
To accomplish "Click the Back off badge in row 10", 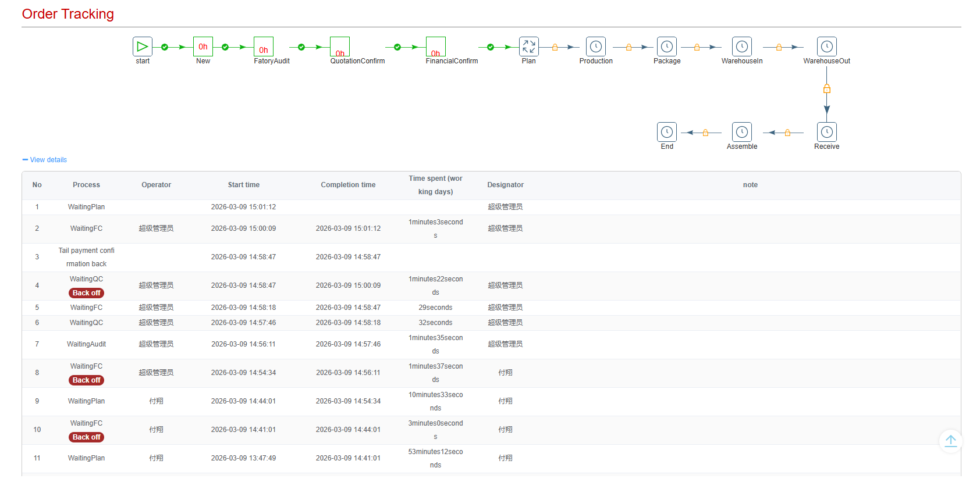I will (x=87, y=437).
